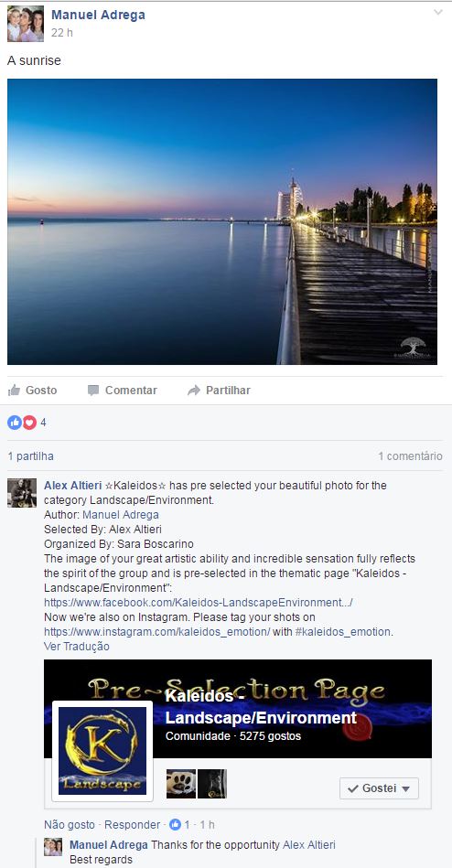This screenshot has width=452, height=868.
Task: Open the blue like reaction icon
Action: coord(15,423)
